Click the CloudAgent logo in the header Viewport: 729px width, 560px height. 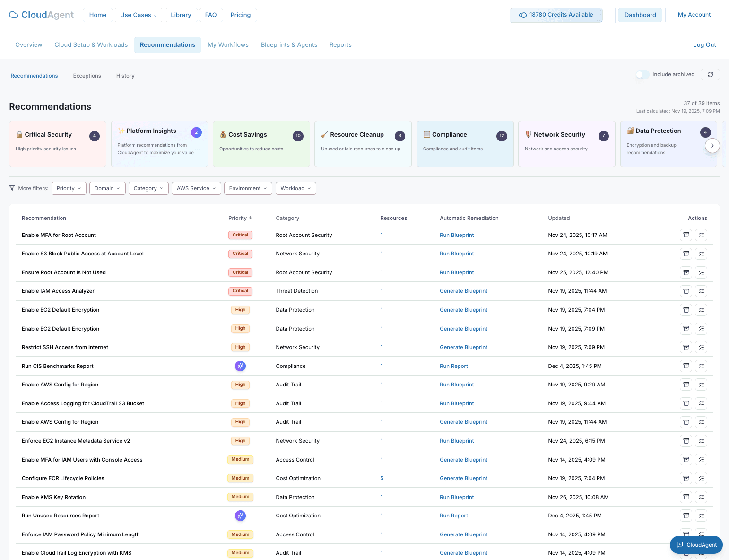(x=41, y=15)
